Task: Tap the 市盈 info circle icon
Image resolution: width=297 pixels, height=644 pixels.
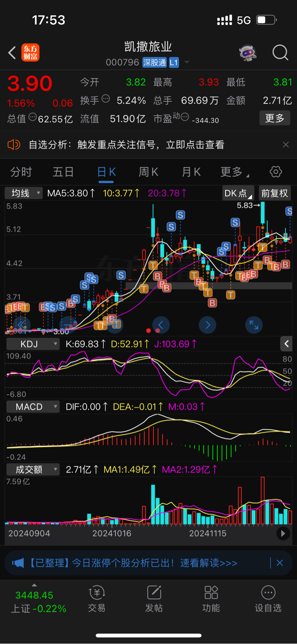Action: [185, 117]
